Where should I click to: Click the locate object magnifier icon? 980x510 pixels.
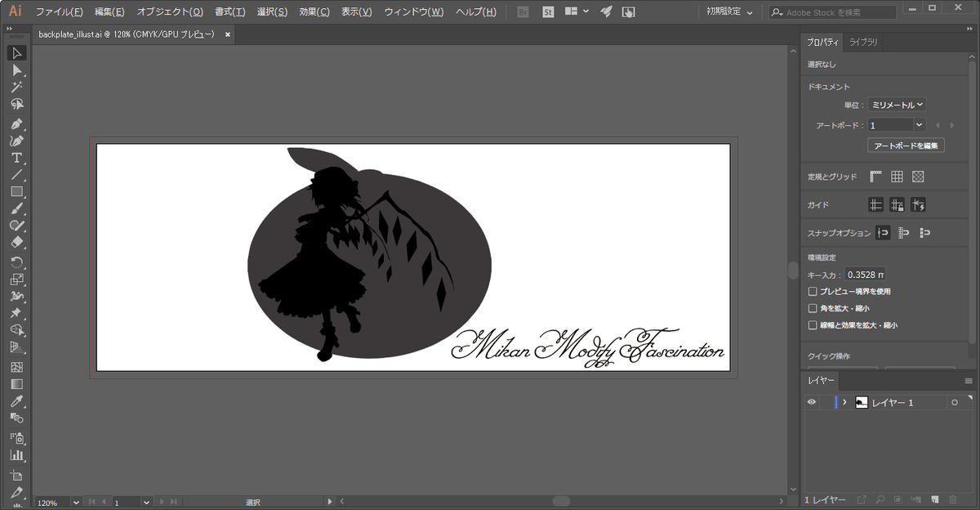[x=880, y=499]
